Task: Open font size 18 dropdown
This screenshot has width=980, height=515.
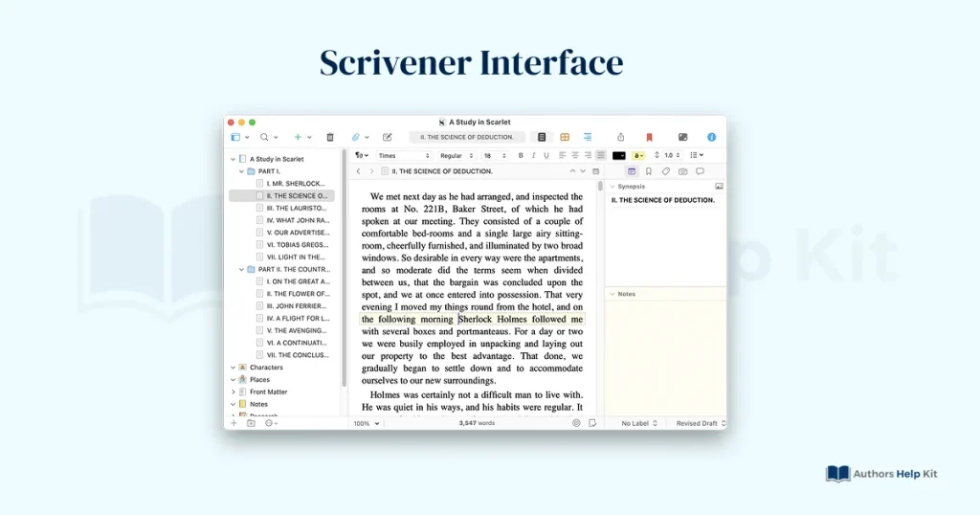Action: click(495, 156)
